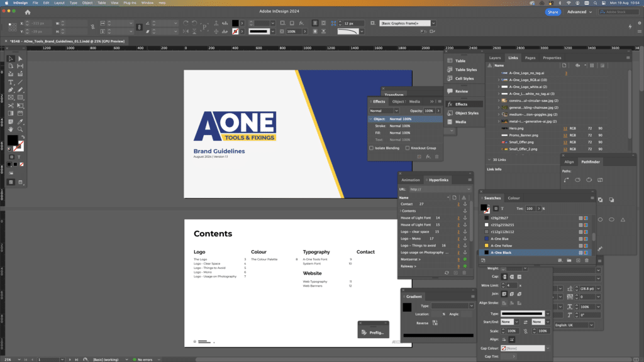Set Round Cap in Stroke panel
This screenshot has height=362, width=644.
point(512,277)
